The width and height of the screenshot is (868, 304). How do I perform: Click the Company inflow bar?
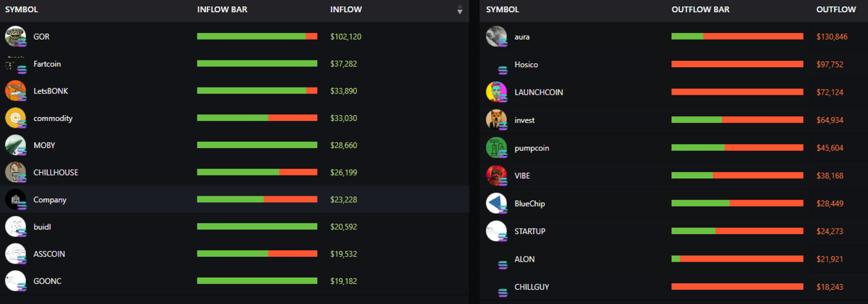[257, 200]
